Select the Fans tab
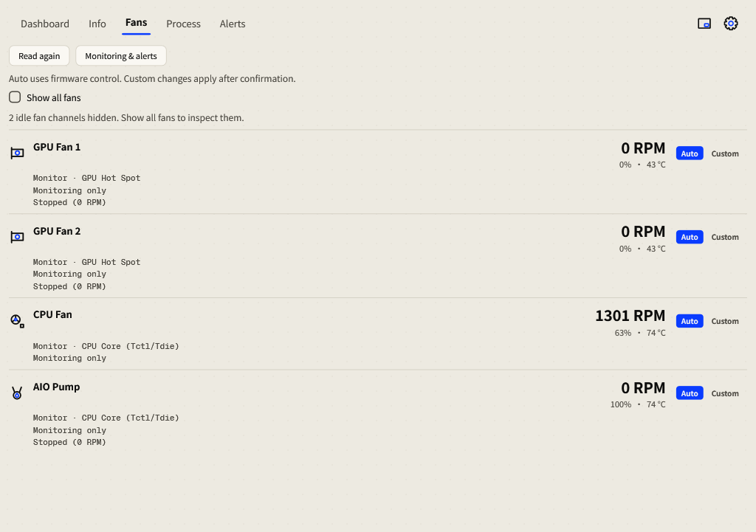This screenshot has height=532, width=756. [136, 23]
